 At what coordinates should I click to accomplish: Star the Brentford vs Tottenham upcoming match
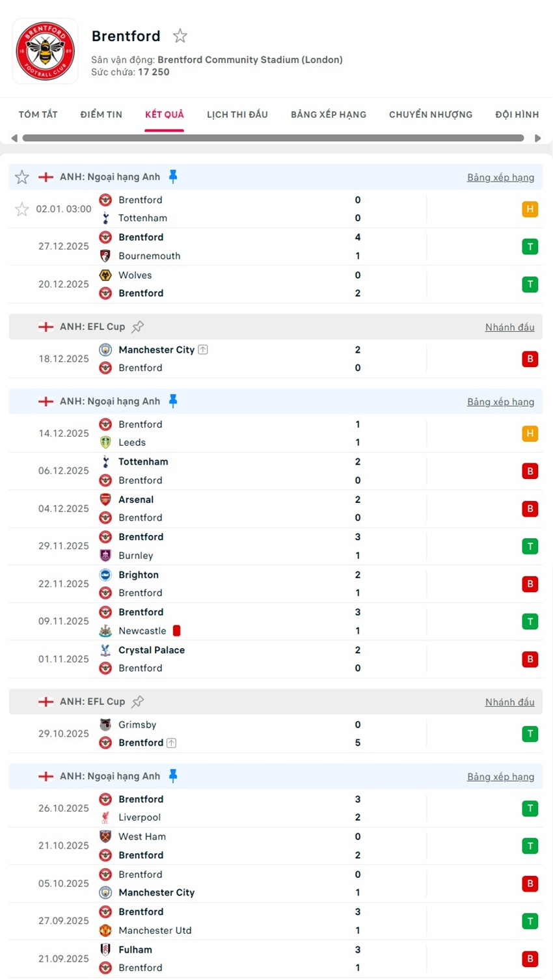(21, 209)
